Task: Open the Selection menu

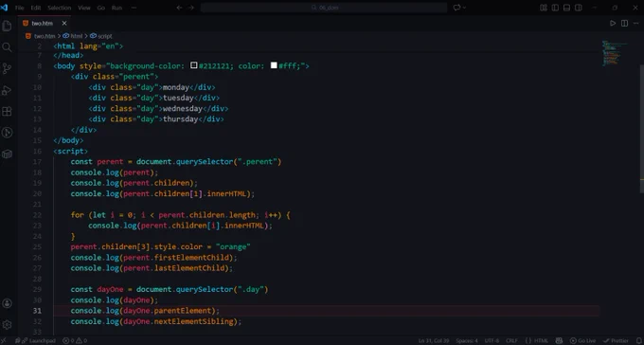Action: click(x=59, y=8)
